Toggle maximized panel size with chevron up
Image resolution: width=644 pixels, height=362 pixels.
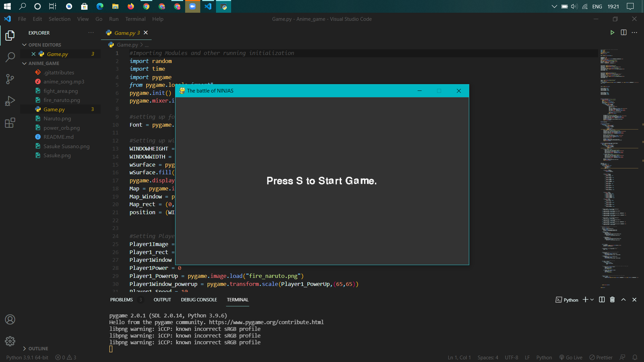[623, 300]
